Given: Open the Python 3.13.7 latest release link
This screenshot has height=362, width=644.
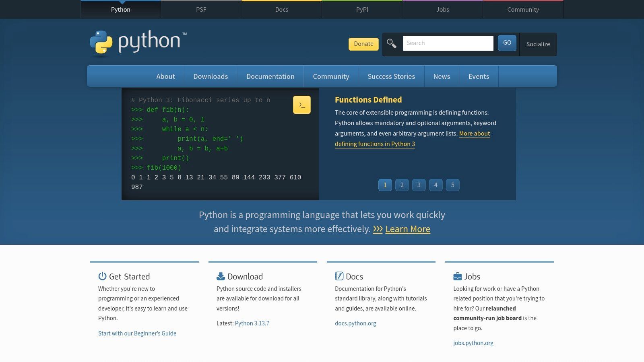Looking at the screenshot, I should tap(252, 323).
